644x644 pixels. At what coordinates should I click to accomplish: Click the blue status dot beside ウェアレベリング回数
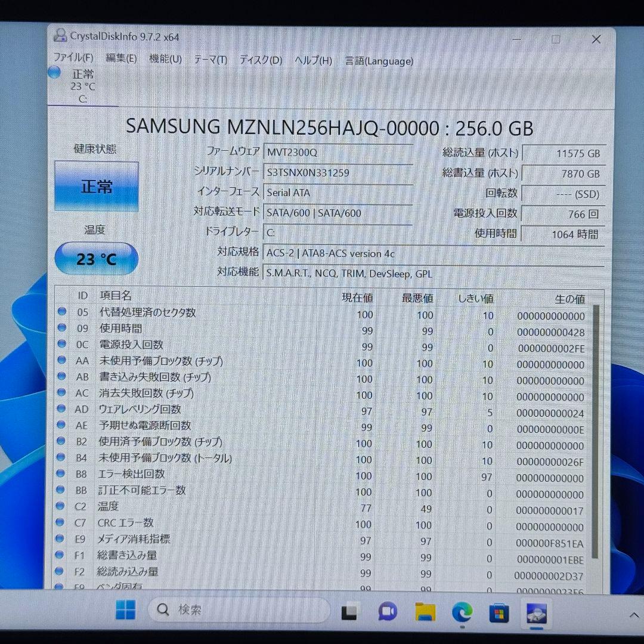62,409
